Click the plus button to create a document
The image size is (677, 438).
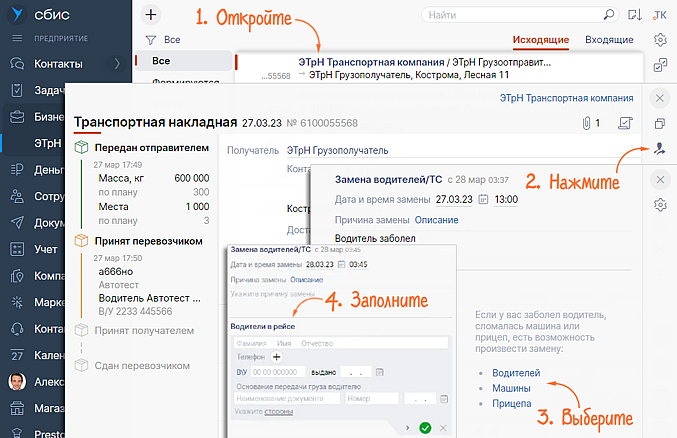click(x=150, y=15)
